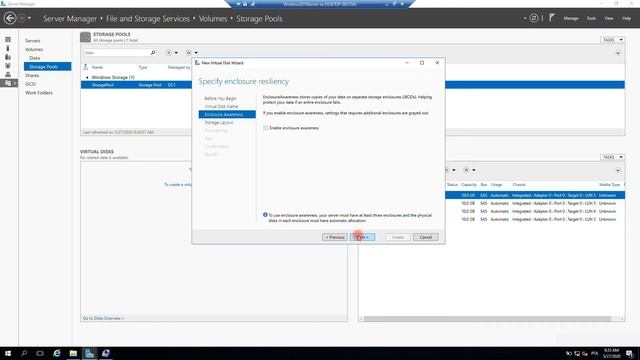Image resolution: width=640 pixels, height=360 pixels.
Task: Sort storage pools by Name column
Action: [97, 67]
